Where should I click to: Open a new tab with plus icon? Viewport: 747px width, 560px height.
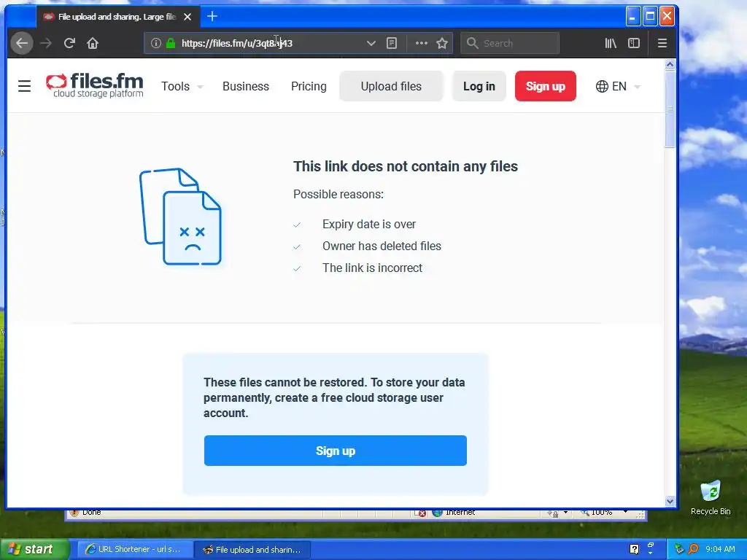click(x=212, y=17)
